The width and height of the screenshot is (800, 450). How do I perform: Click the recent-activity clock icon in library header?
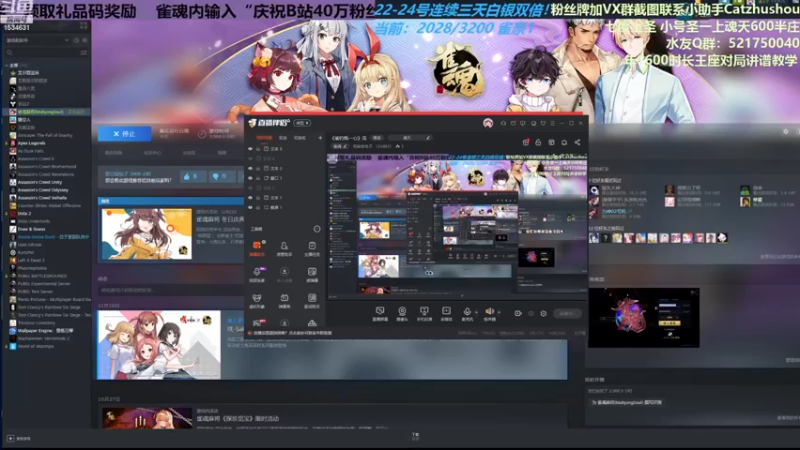77,40
